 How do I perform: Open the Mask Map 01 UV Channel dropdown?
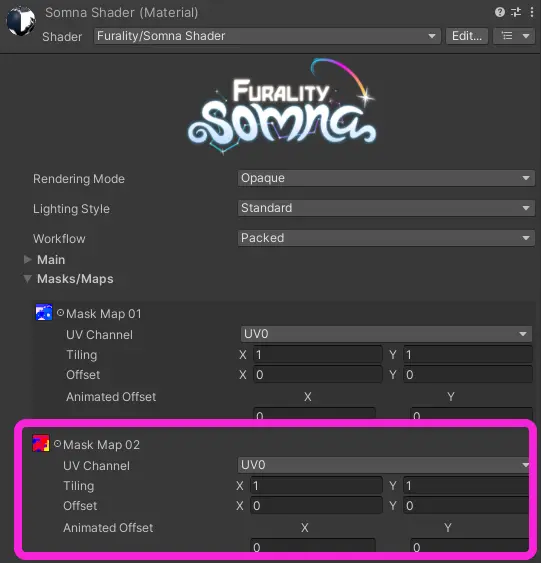pos(386,334)
